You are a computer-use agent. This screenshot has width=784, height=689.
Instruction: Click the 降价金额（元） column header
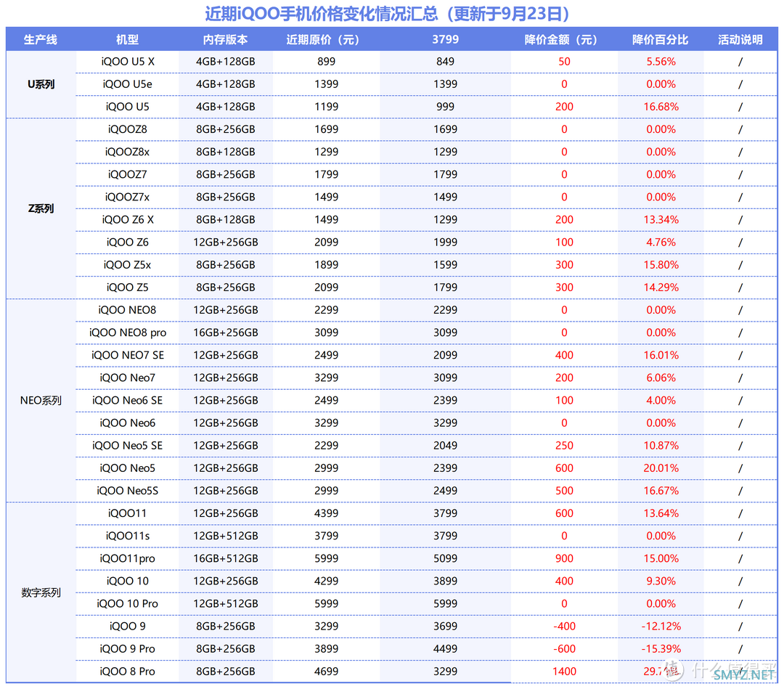[564, 39]
